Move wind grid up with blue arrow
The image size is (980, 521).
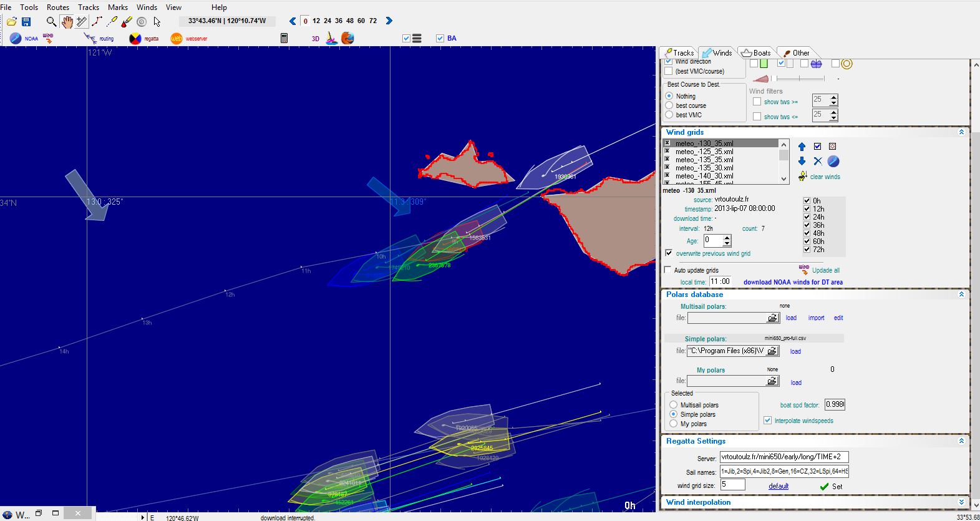pos(802,147)
